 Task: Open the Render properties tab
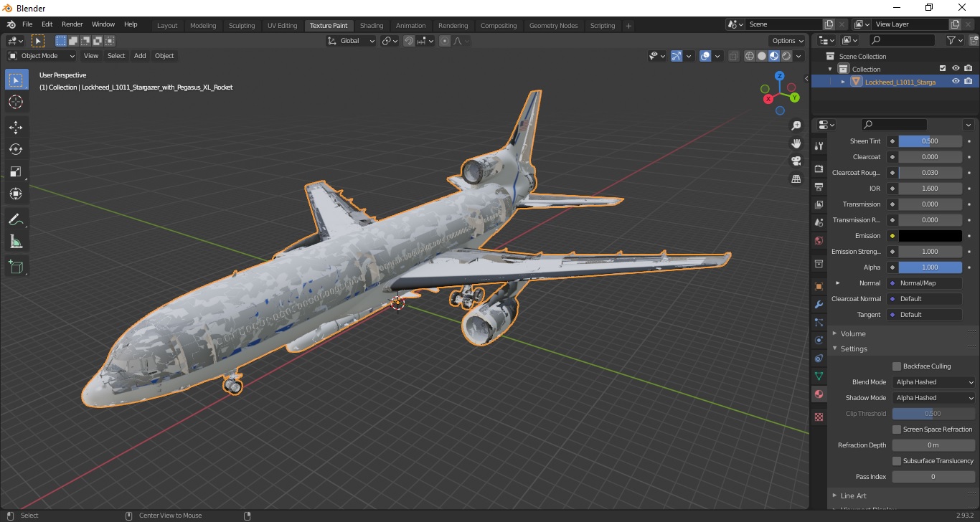point(819,169)
